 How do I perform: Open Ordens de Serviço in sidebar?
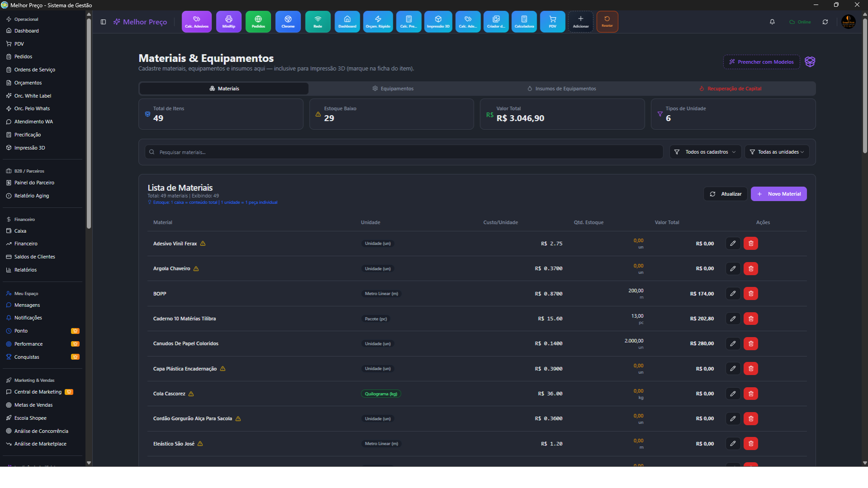pyautogui.click(x=35, y=70)
